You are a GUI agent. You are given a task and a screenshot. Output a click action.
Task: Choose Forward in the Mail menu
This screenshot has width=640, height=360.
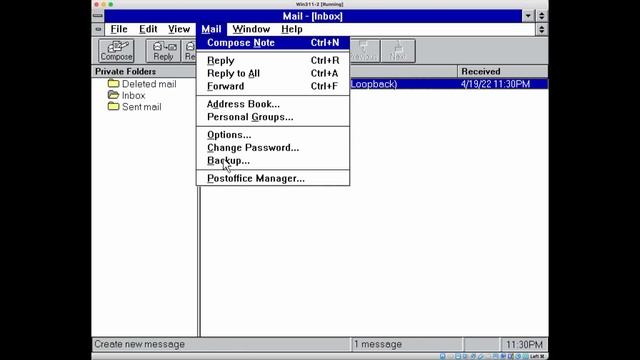point(273,87)
